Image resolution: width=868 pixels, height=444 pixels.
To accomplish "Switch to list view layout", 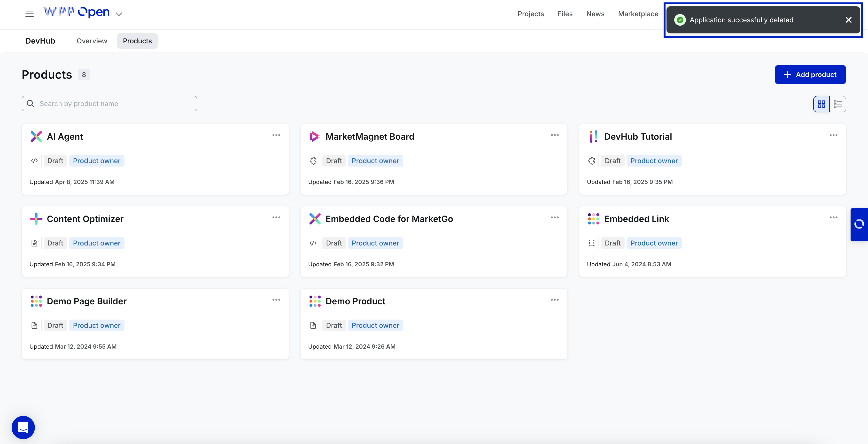I will (838, 104).
